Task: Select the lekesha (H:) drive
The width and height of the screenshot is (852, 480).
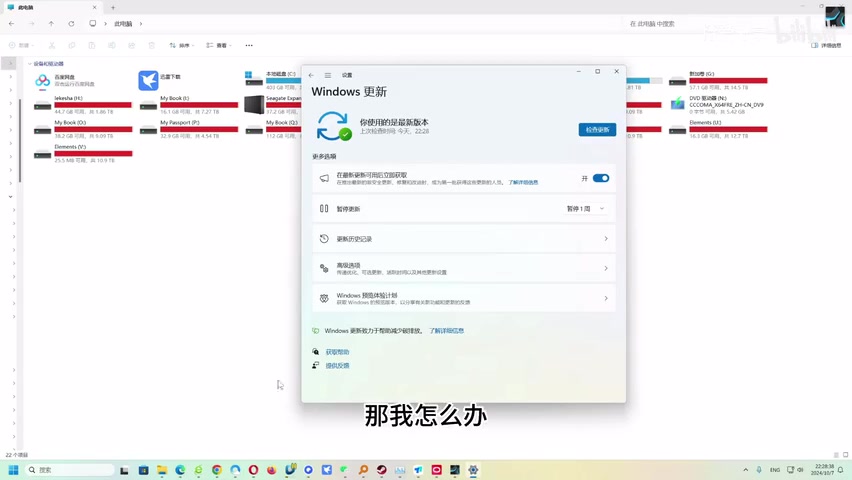Action: click(83, 104)
